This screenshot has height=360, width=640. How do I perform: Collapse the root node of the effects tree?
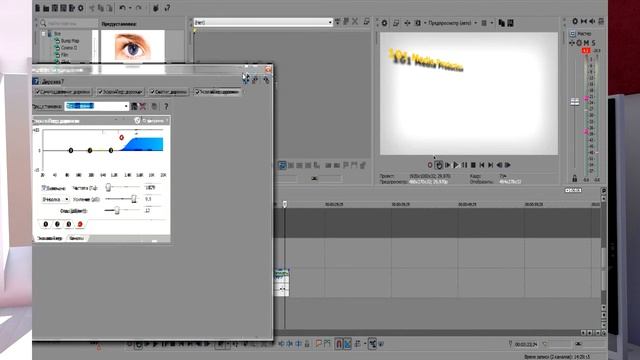43,34
